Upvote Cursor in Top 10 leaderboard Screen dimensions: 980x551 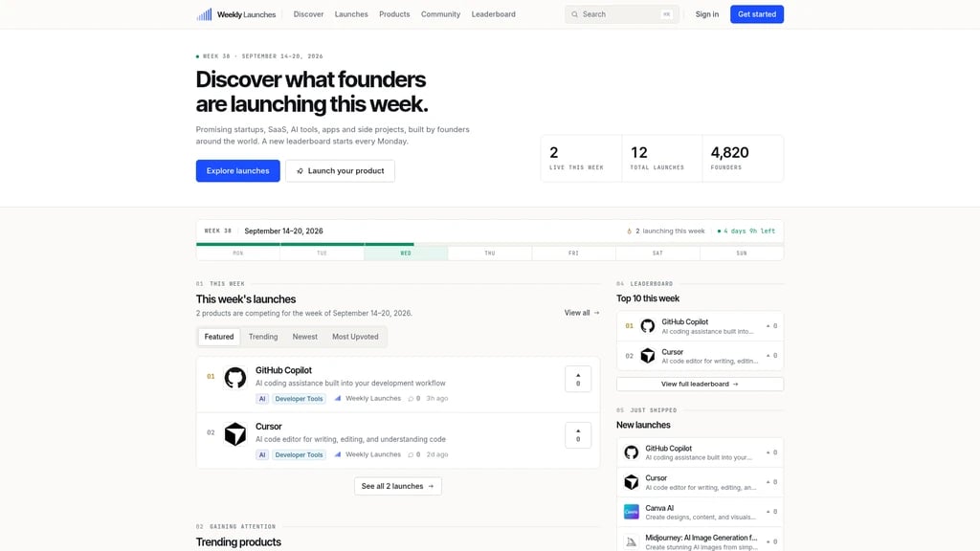point(772,356)
